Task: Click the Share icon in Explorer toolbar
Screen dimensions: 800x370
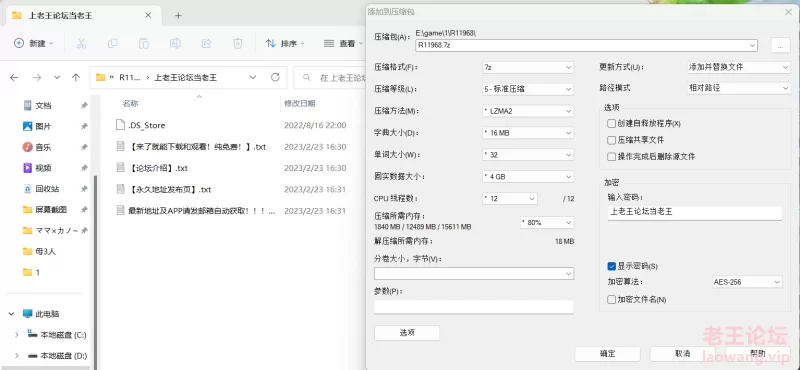Action: click(207, 43)
